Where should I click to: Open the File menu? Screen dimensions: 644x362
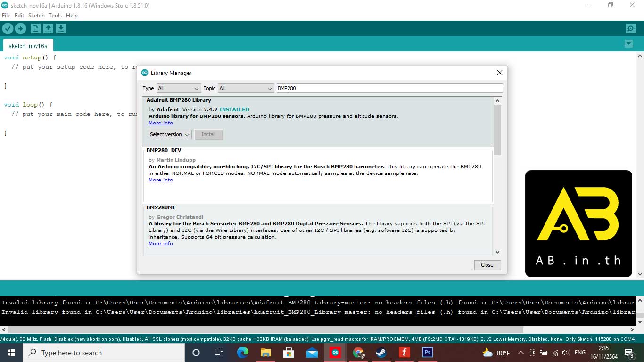[x=6, y=16]
